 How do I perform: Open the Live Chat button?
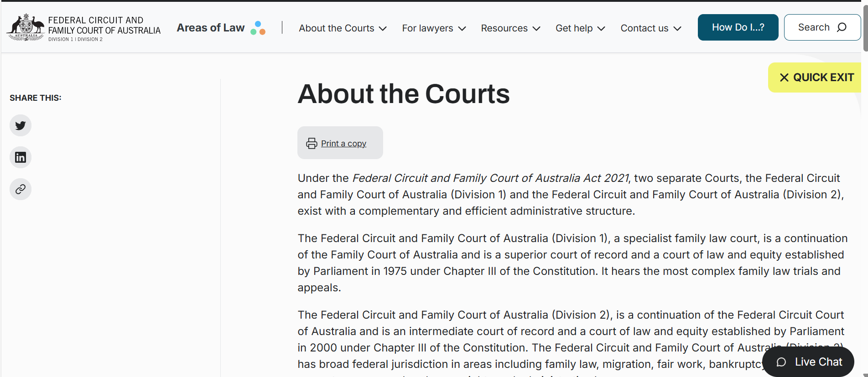[808, 362]
